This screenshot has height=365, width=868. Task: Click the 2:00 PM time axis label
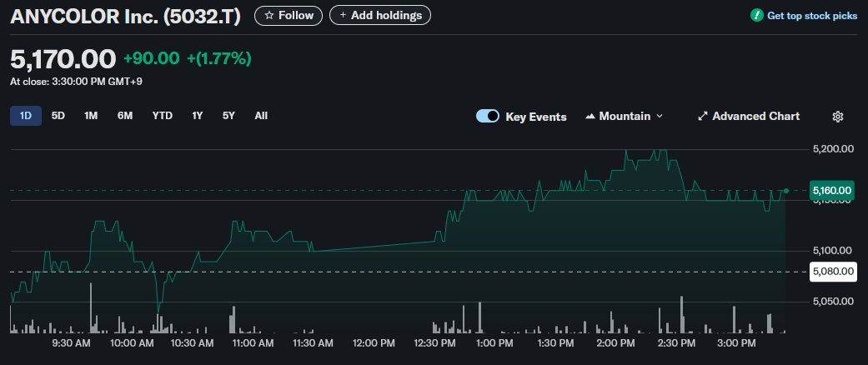(x=615, y=343)
